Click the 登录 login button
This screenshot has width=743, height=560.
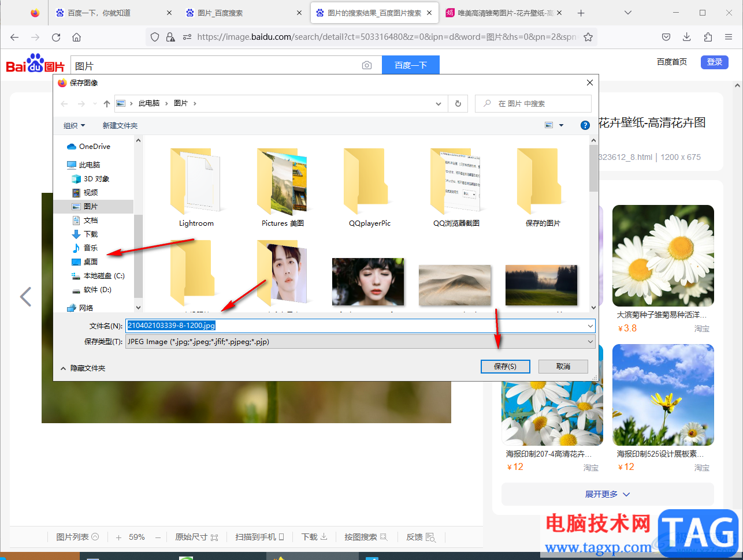[x=715, y=62]
